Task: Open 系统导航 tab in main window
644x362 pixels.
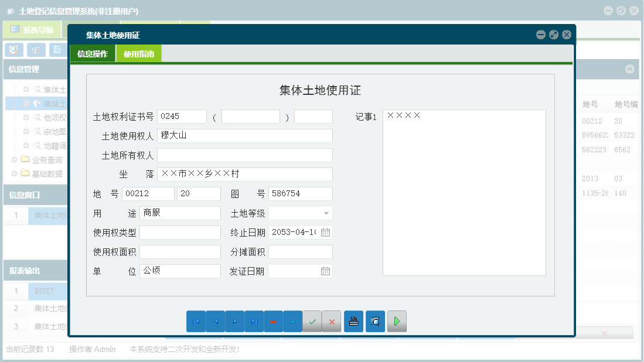Action: tap(32, 29)
